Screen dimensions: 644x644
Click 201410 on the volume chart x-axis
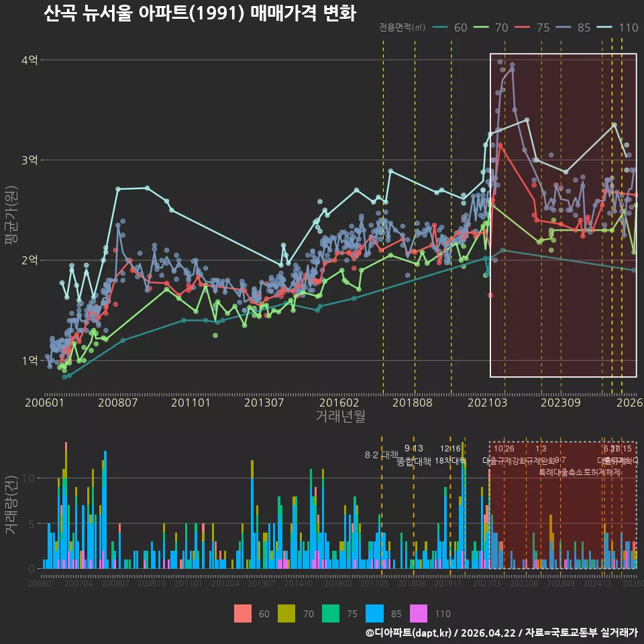[299, 583]
